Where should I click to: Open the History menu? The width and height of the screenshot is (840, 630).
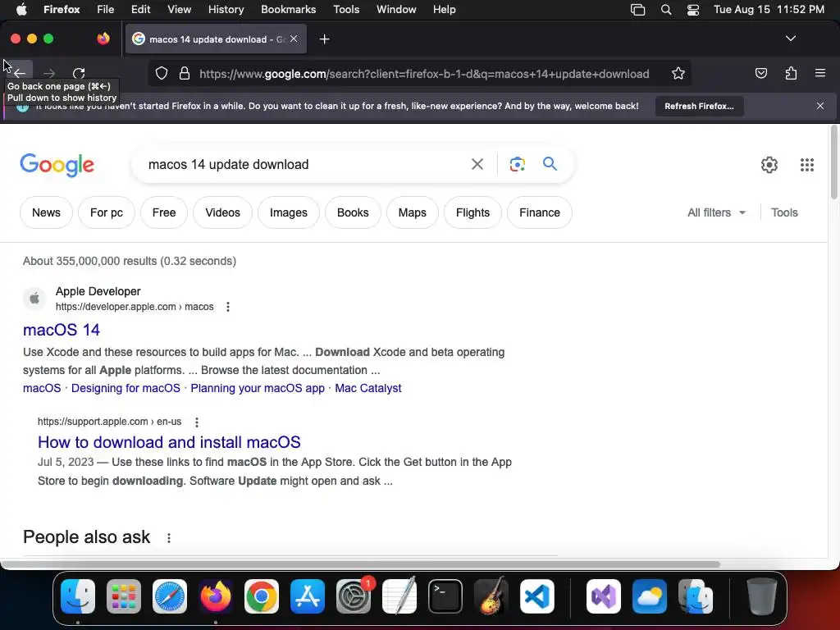pyautogui.click(x=226, y=10)
